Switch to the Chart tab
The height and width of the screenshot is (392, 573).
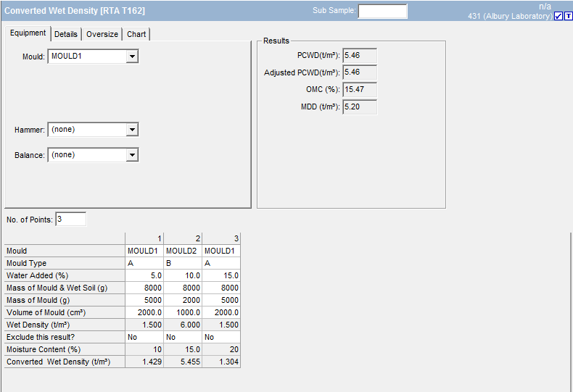pyautogui.click(x=136, y=34)
